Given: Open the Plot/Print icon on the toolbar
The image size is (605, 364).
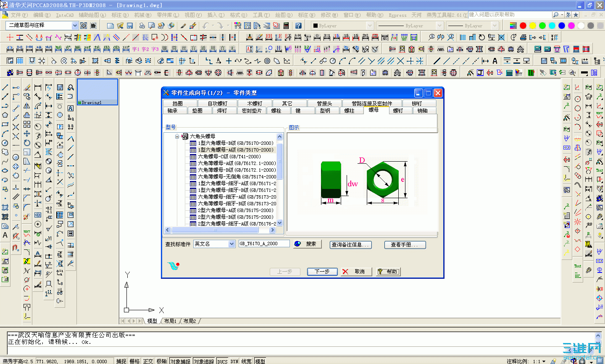Looking at the screenshot, I should [142, 26].
